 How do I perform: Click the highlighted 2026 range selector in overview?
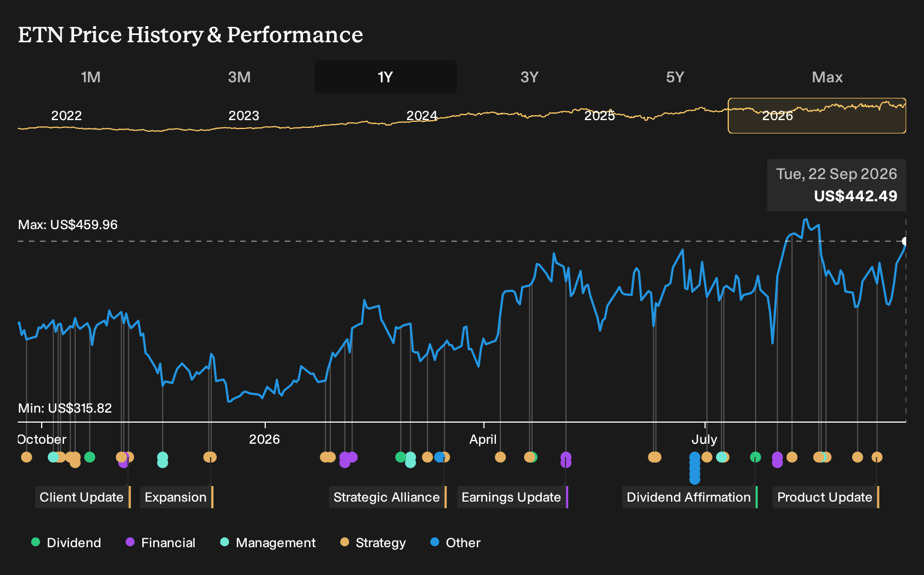pyautogui.click(x=817, y=116)
